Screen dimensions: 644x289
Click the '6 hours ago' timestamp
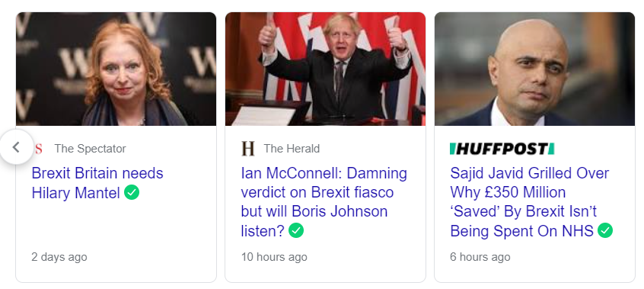[480, 257]
